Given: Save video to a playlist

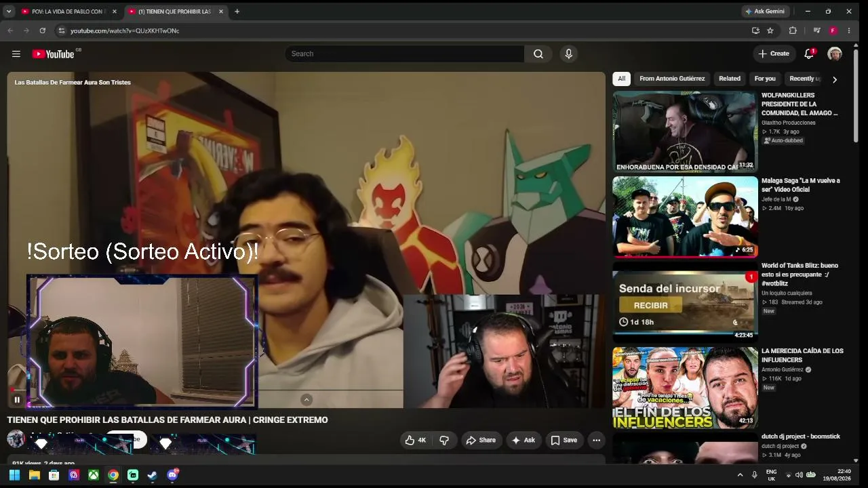Looking at the screenshot, I should tap(564, 441).
